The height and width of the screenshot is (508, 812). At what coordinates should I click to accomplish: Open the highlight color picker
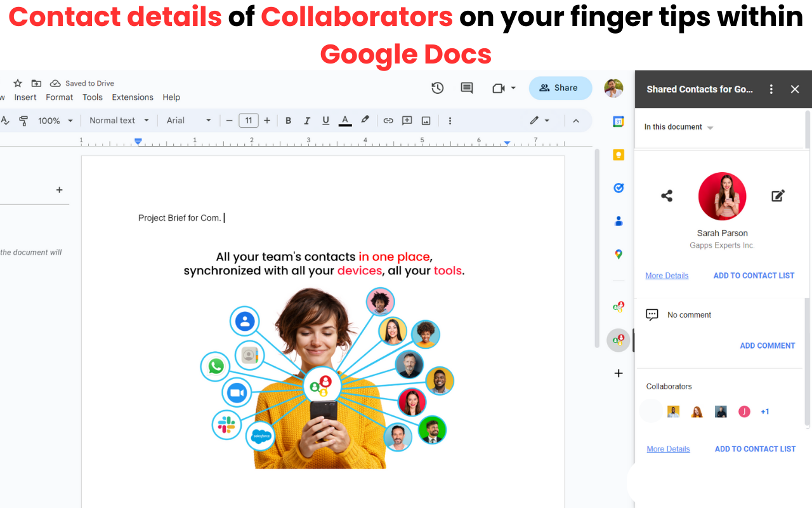tap(365, 120)
